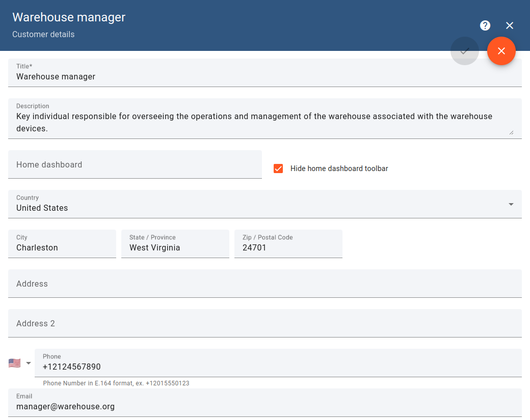Select the Phone number field

(x=255, y=367)
